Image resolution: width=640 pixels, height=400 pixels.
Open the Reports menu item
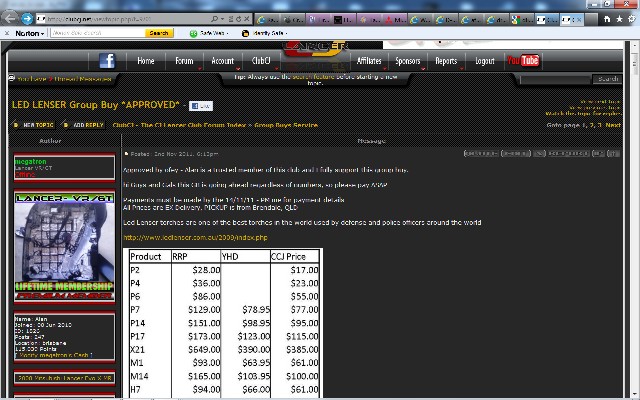446,61
